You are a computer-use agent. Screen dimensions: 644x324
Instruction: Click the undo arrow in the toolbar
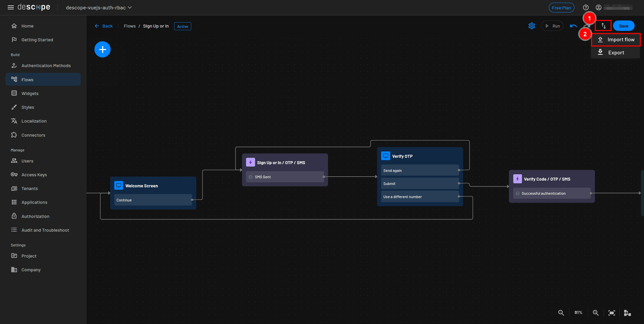click(573, 26)
